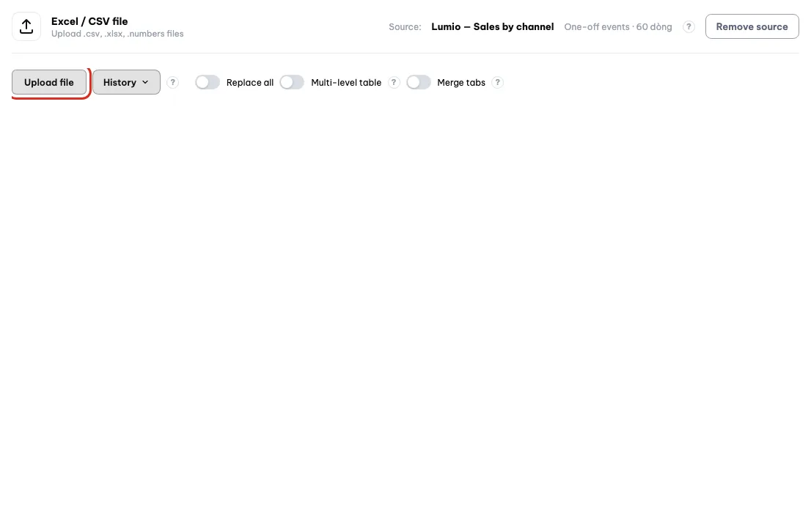Open help icon next to row count
This screenshot has height=532, width=811.
click(x=689, y=27)
